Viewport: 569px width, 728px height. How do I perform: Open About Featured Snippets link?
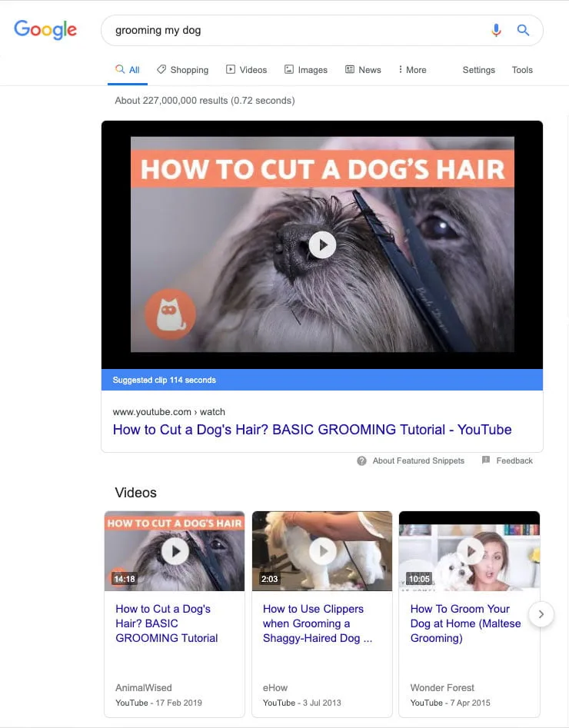[x=418, y=460]
